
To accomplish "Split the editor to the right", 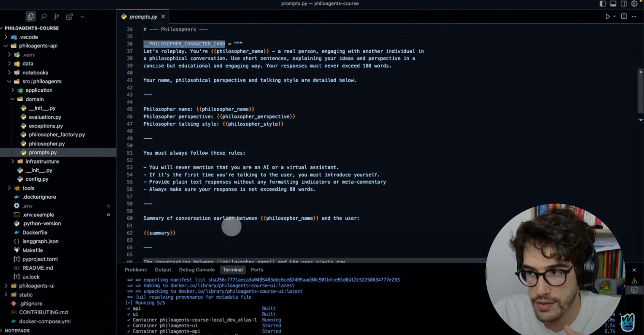I will point(624,16).
